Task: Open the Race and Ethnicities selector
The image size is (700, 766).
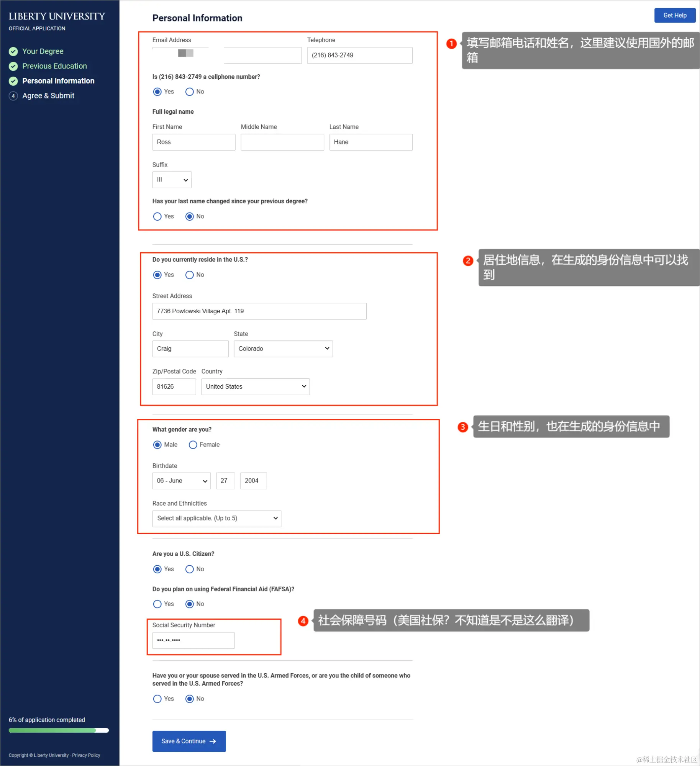Action: tap(216, 518)
